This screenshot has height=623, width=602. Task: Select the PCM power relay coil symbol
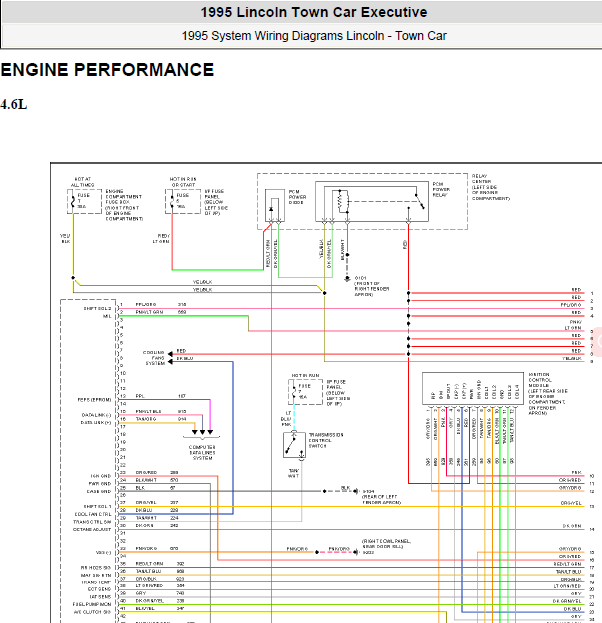click(342, 201)
